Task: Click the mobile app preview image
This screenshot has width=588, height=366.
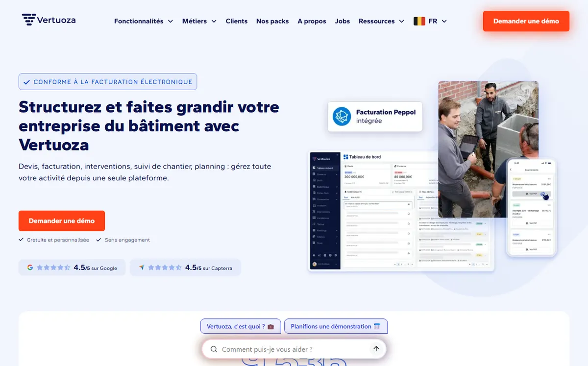Action: [532, 207]
